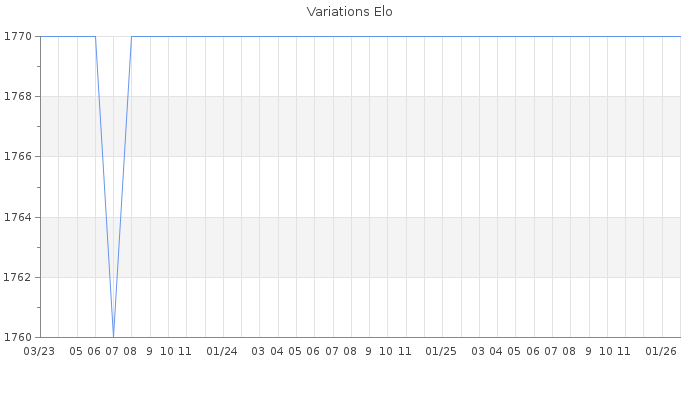The height and width of the screenshot is (400, 700).
Task: Select the 01/25 date on the x-axis
Action: [x=441, y=351]
